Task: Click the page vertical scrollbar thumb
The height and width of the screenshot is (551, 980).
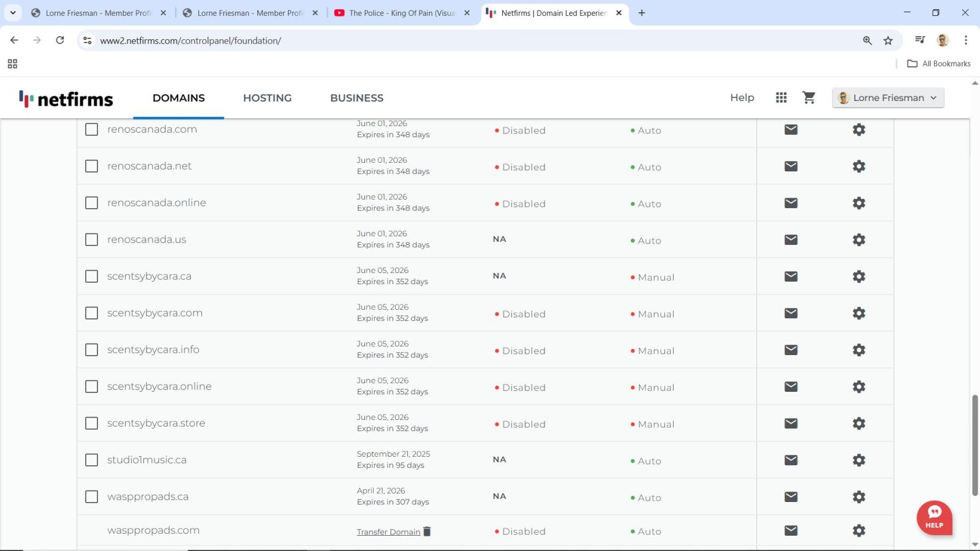Action: pos(974,445)
